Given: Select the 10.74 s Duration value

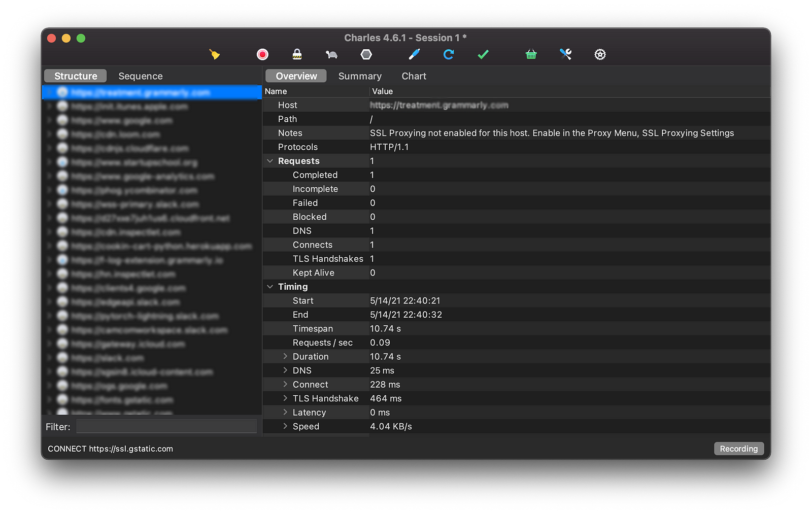Looking at the screenshot, I should (385, 357).
